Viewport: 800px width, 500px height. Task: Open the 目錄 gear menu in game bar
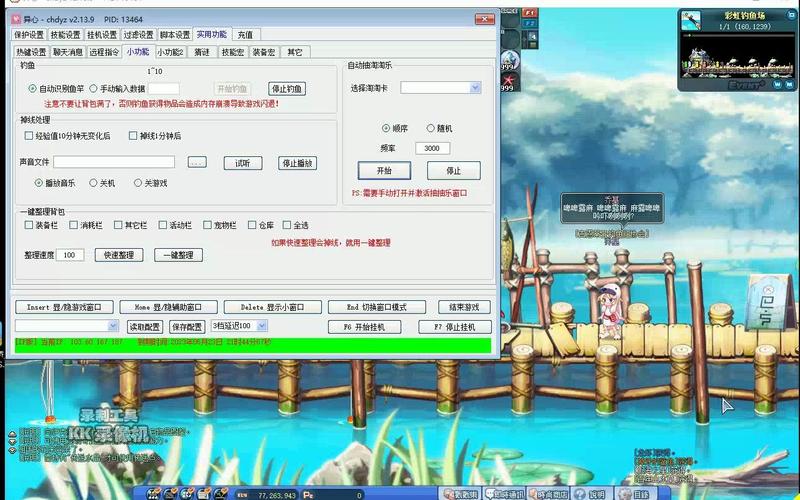coord(634,494)
